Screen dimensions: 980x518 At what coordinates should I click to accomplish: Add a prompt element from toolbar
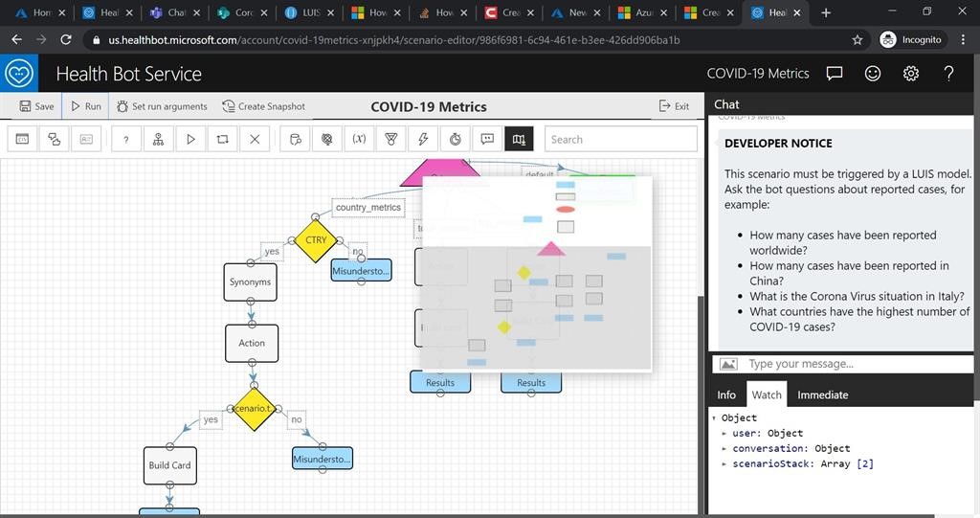click(x=22, y=139)
